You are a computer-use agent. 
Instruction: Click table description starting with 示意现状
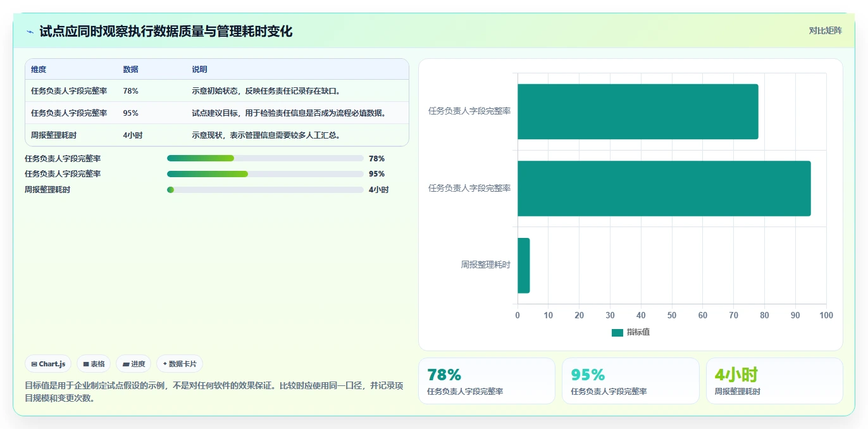pyautogui.click(x=266, y=135)
